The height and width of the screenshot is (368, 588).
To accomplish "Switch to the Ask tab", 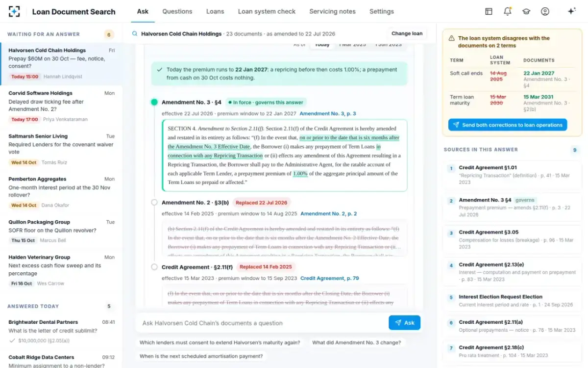I will 143,11.
